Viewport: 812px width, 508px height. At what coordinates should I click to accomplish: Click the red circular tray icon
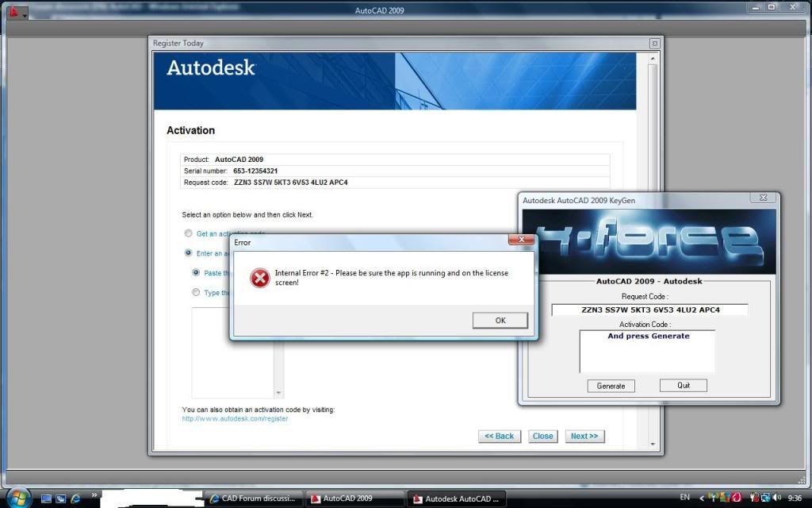coord(736,498)
